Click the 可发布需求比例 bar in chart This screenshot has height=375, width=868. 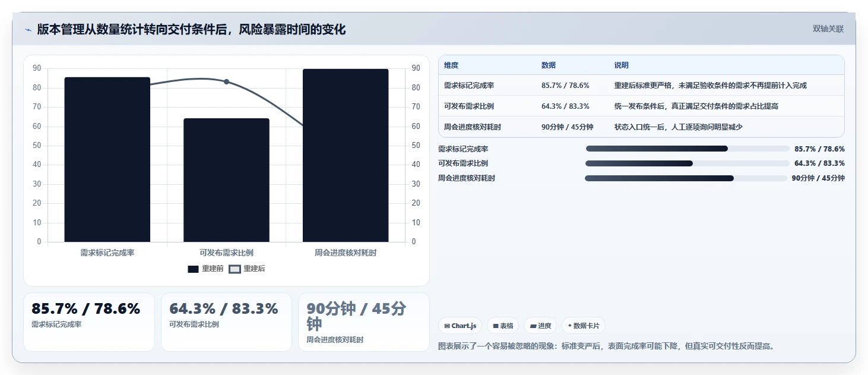click(x=226, y=180)
